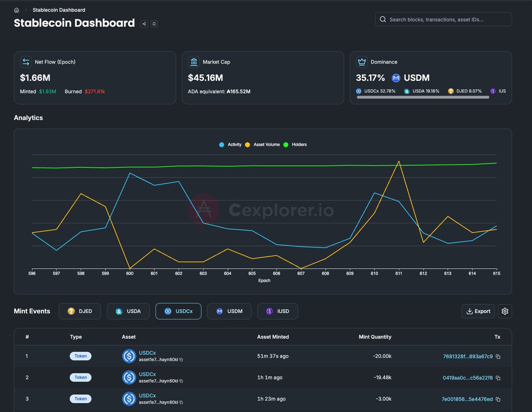Click the Net Flow transfer arrows icon
This screenshot has width=532, height=412.
tap(26, 62)
